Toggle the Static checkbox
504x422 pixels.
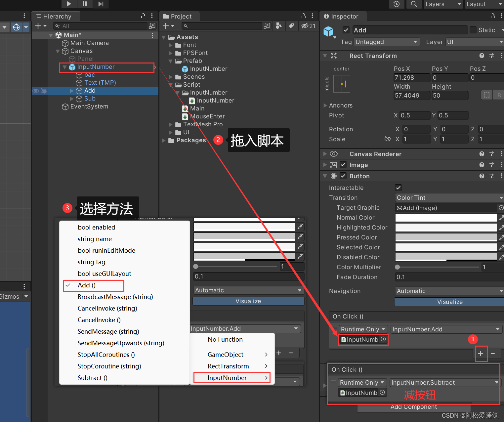(473, 30)
